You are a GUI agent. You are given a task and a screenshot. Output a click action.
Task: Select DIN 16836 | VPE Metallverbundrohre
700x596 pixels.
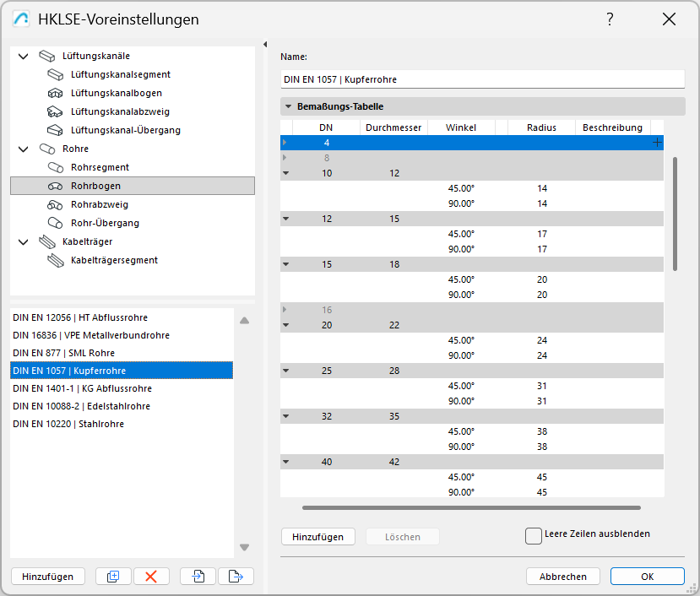click(x=122, y=335)
